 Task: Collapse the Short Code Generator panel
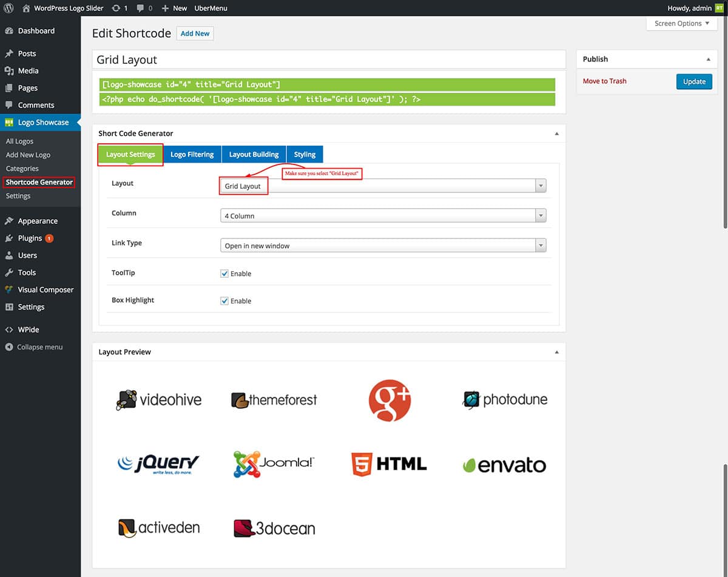[x=557, y=133]
